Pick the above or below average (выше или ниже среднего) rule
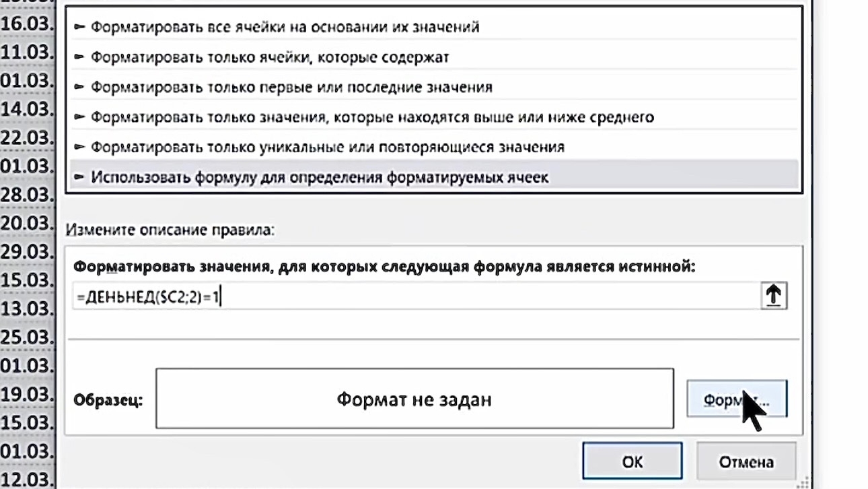 (x=372, y=117)
